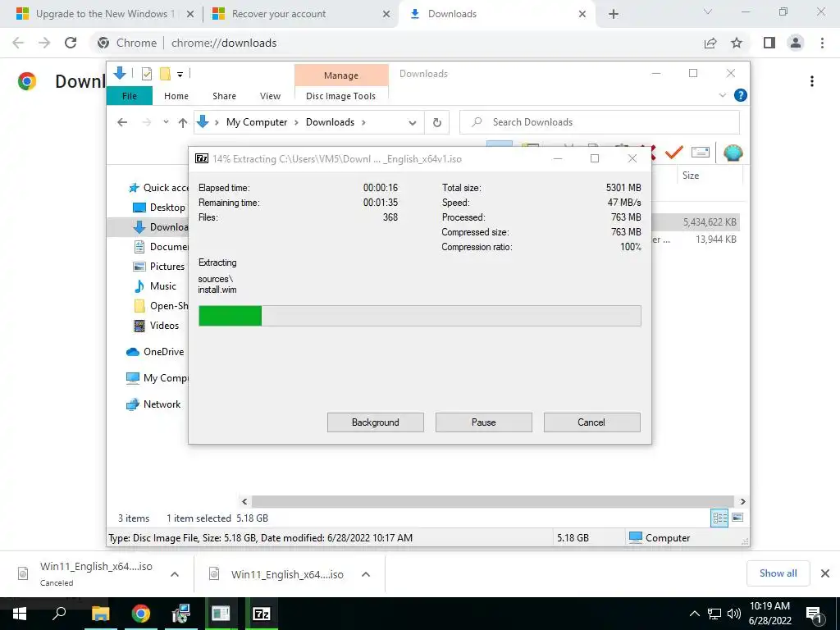The image size is (840, 630).
Task: Open Explorer help question mark
Action: (x=741, y=95)
